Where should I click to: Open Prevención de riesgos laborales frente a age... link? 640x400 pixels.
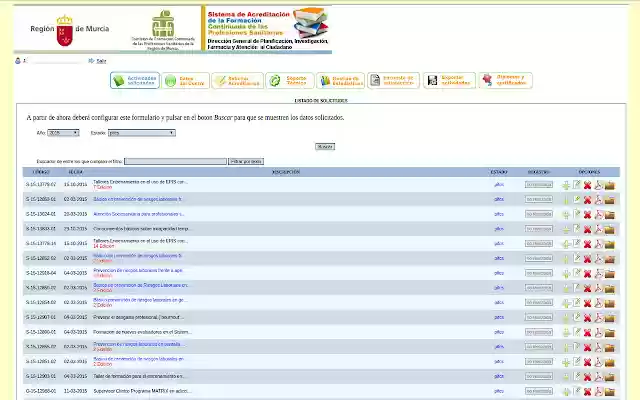point(138,270)
